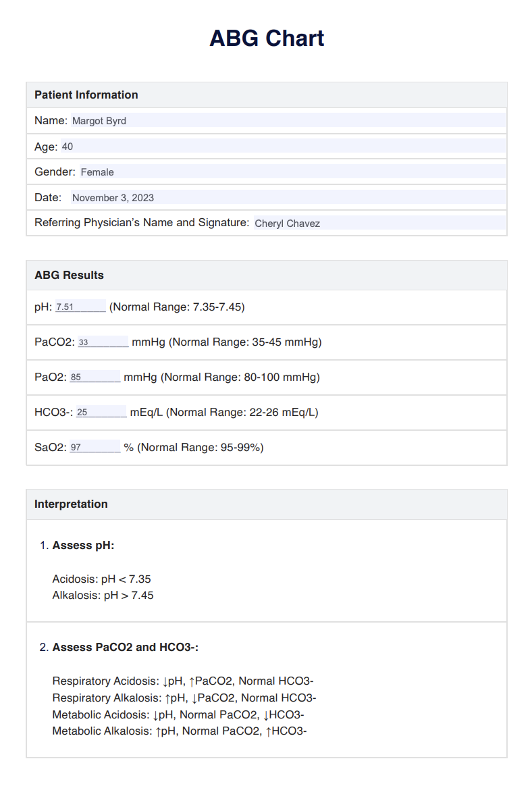Click the text Normal Range: 7.35-7.45

177,307
